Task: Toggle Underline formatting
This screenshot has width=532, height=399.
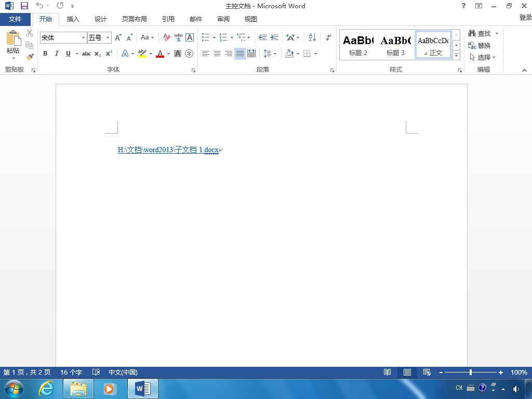Action: 68,54
